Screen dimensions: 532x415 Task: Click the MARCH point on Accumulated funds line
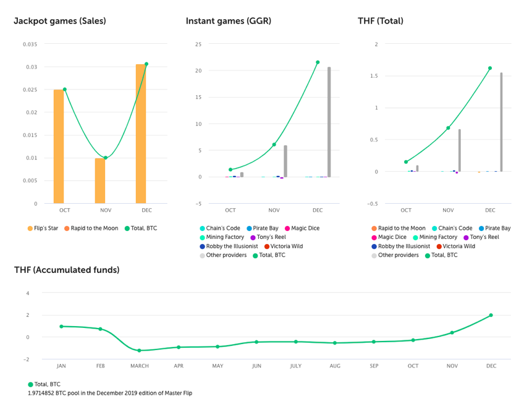coord(139,350)
